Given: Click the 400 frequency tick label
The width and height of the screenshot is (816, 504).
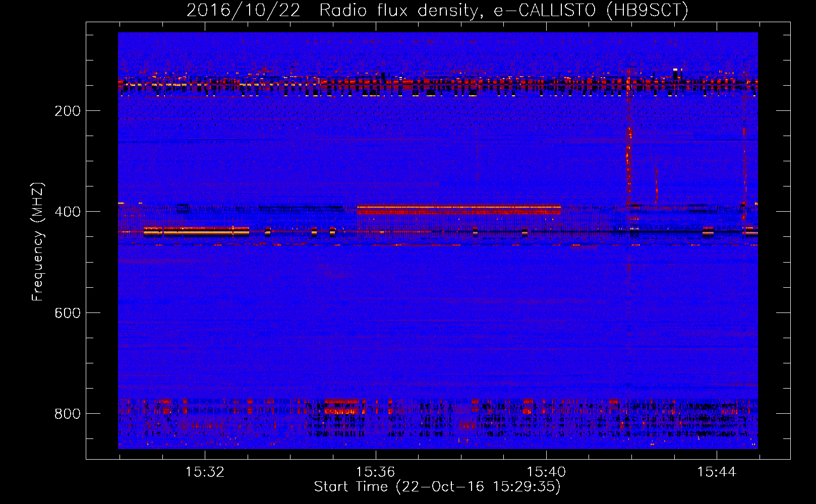Looking at the screenshot, I should 68,212.
